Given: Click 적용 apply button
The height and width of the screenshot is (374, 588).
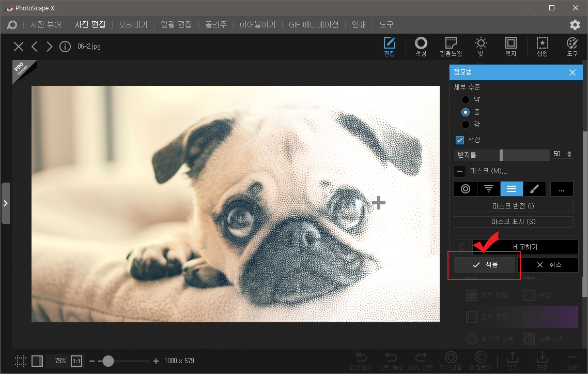Looking at the screenshot, I should pos(485,265).
